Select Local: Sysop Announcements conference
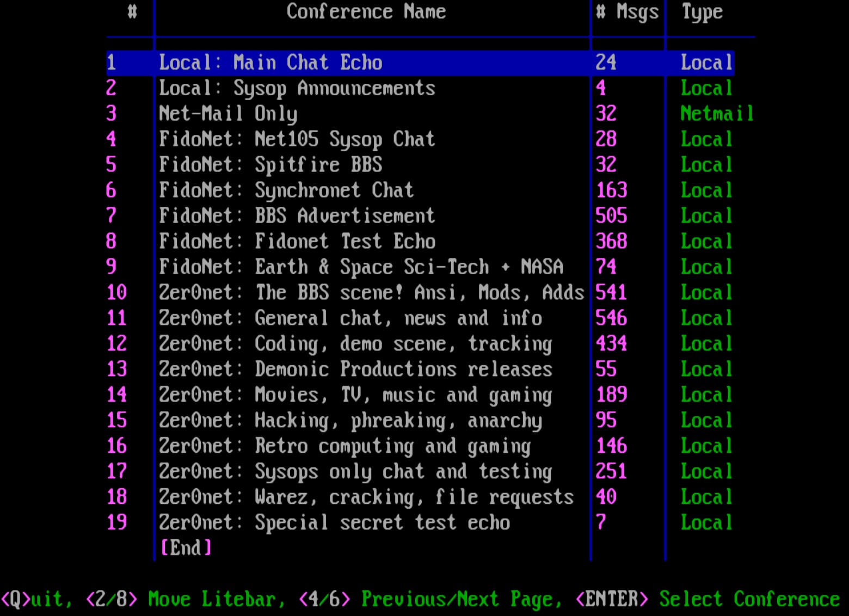This screenshot has height=616, width=849. pyautogui.click(x=297, y=88)
